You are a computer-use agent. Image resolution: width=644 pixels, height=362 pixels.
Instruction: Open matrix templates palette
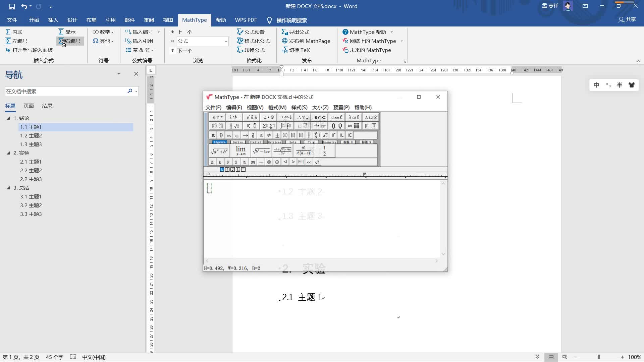coord(353,126)
